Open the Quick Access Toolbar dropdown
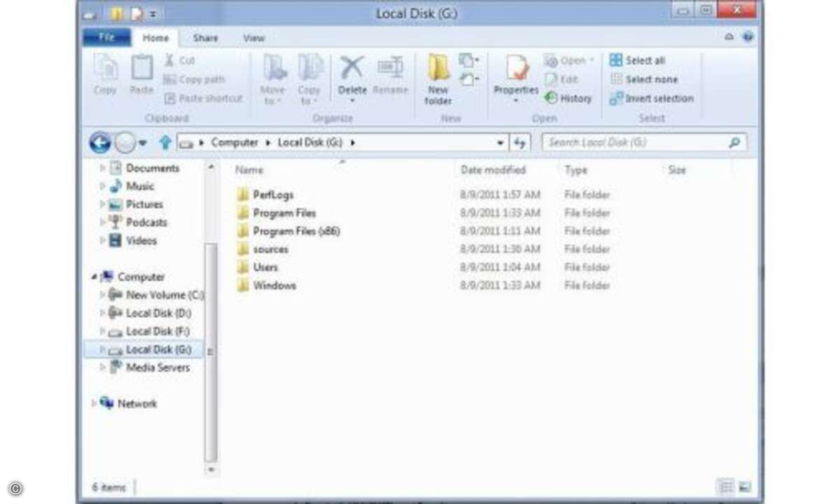This screenshot has width=840, height=504. [x=153, y=13]
